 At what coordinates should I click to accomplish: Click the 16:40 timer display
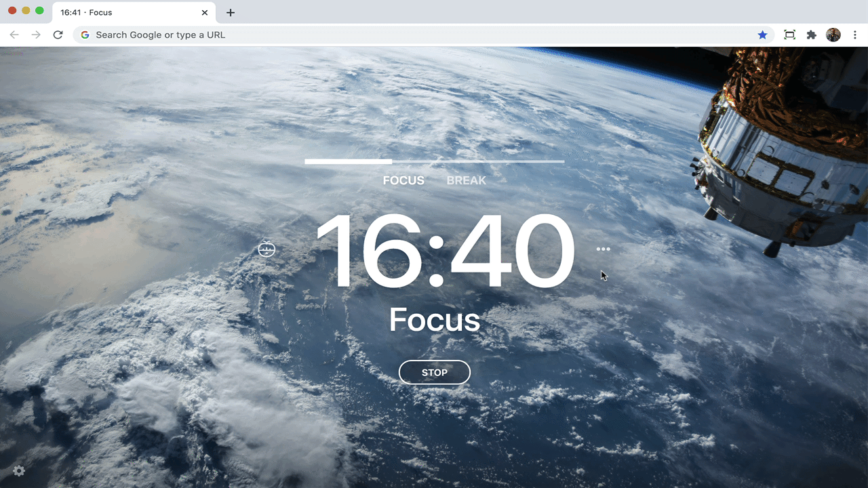(445, 250)
